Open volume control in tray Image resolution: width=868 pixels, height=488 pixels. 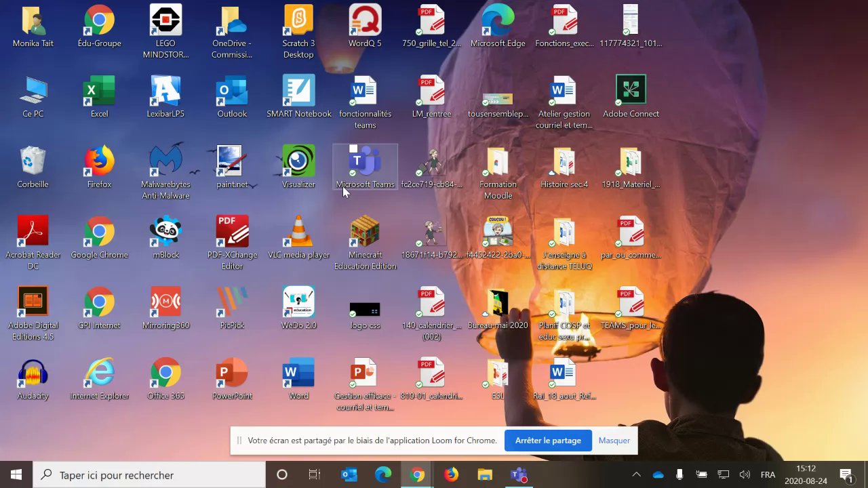coord(745,475)
